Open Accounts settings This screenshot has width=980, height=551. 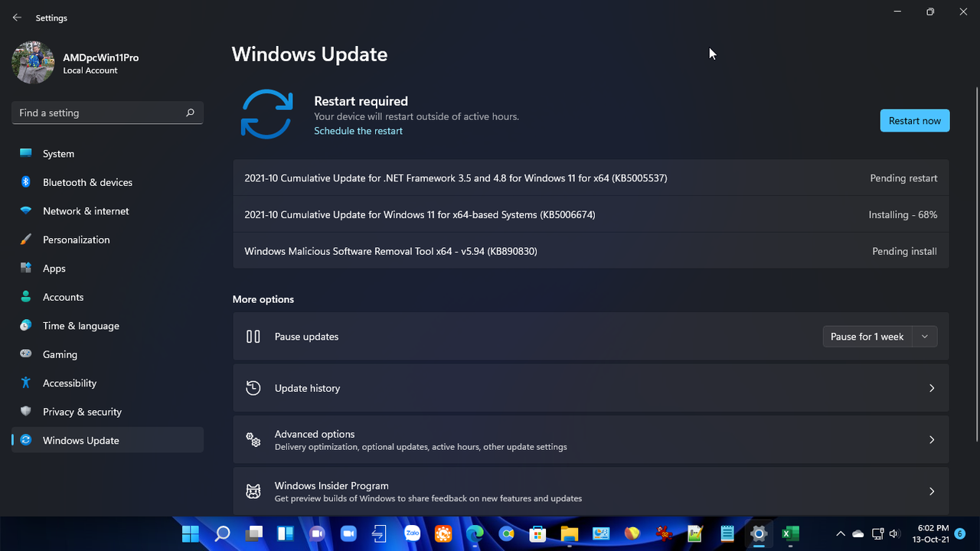click(x=107, y=297)
